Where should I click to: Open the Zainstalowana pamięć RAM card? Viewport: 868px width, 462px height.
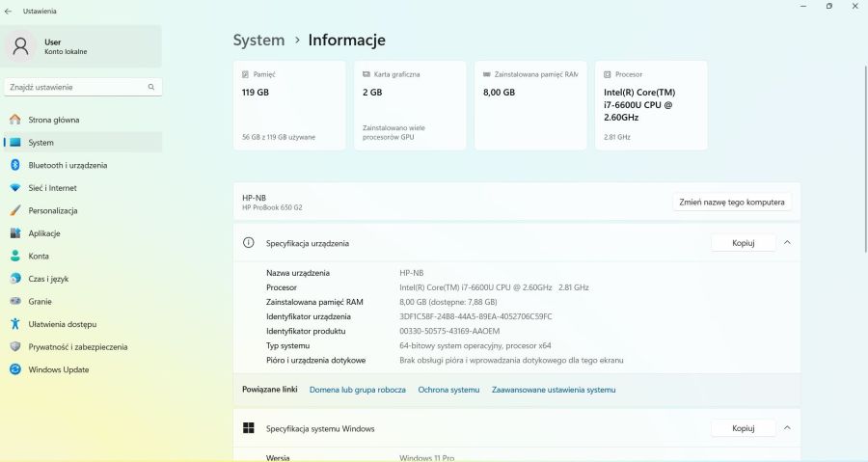click(530, 105)
